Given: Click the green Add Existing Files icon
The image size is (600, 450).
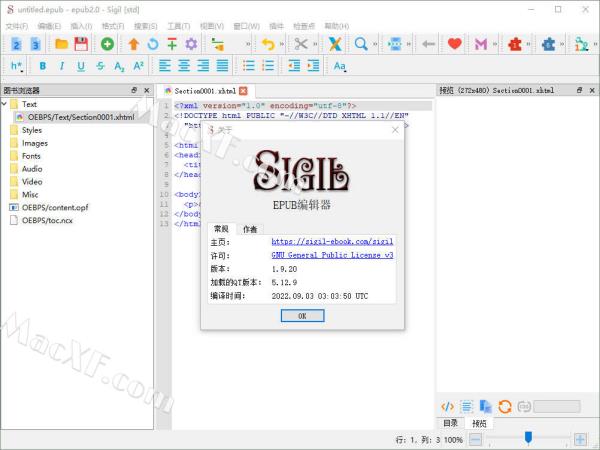Looking at the screenshot, I should coord(107,44).
